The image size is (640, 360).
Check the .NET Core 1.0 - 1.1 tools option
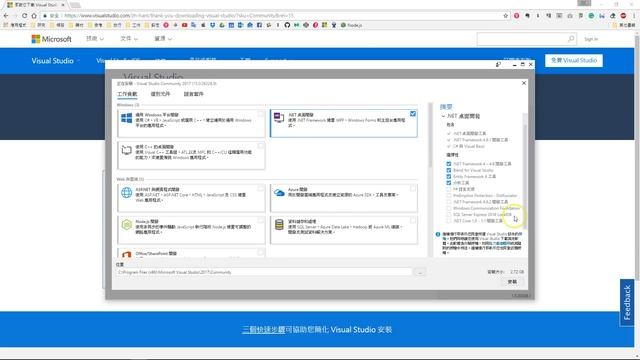tap(449, 221)
